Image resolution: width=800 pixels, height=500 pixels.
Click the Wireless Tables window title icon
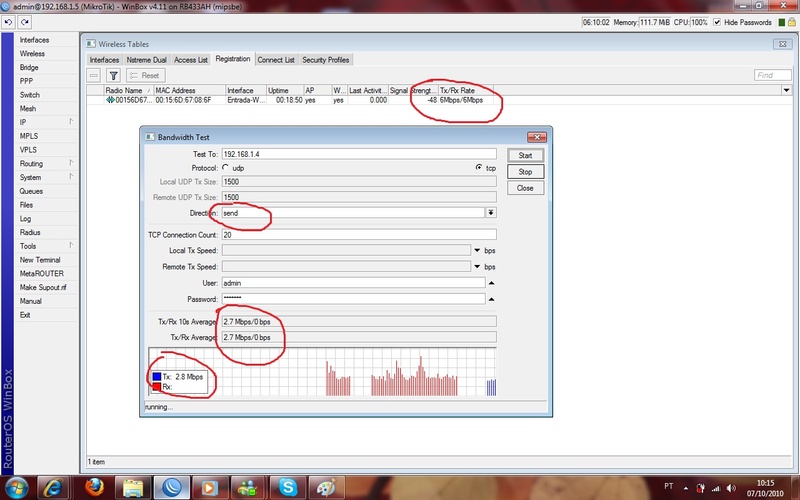91,44
